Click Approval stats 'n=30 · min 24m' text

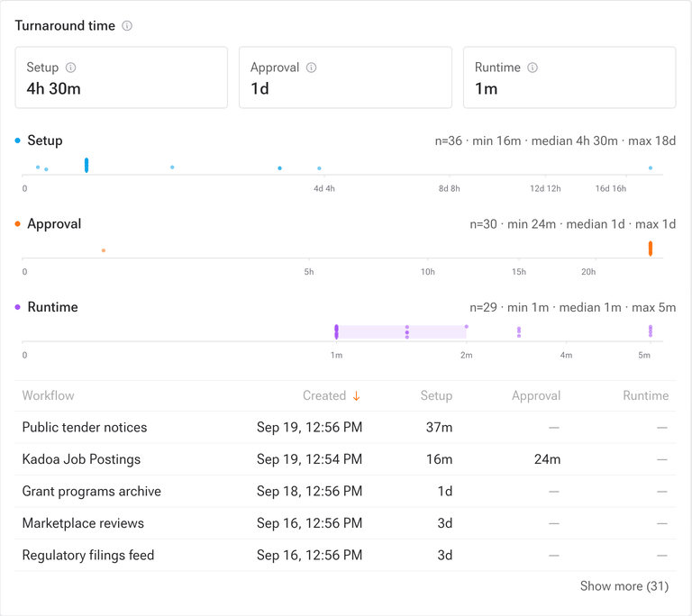pos(513,224)
